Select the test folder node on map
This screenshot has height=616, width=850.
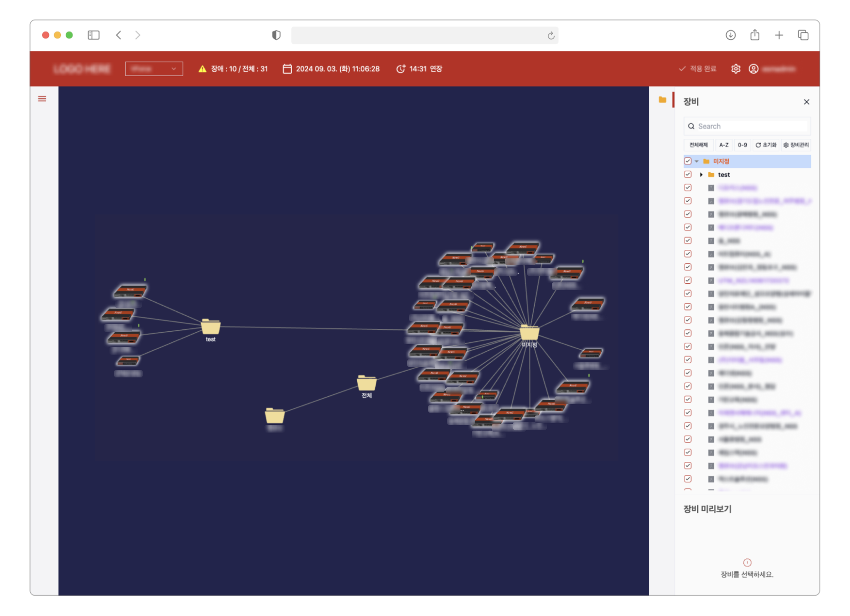coord(210,327)
